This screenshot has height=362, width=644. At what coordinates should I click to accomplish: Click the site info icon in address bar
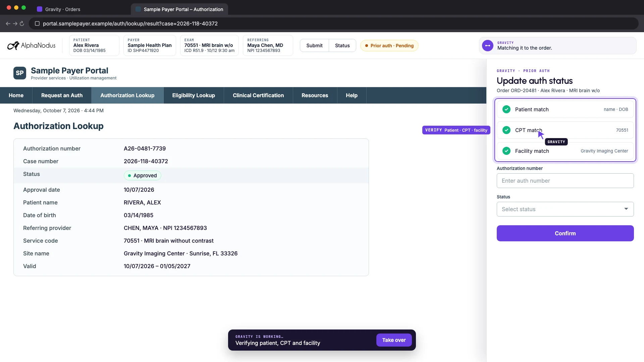pyautogui.click(x=37, y=23)
